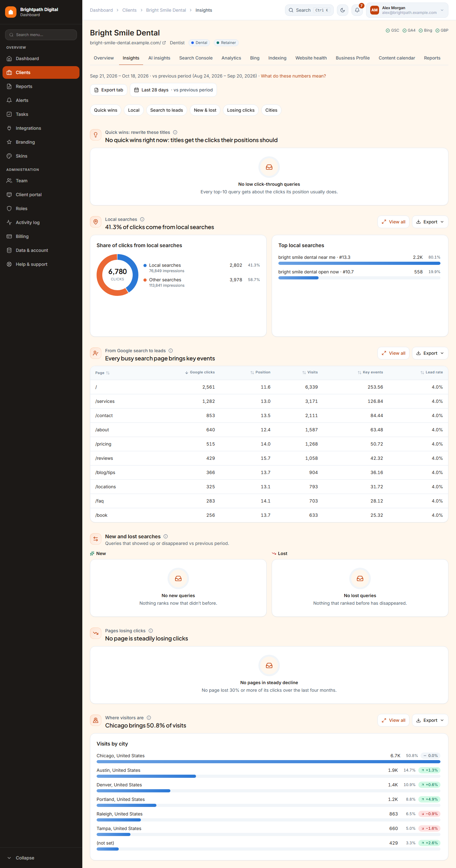This screenshot has width=456, height=868.
Task: Open Branding in the sidebar
Action: tap(41, 142)
